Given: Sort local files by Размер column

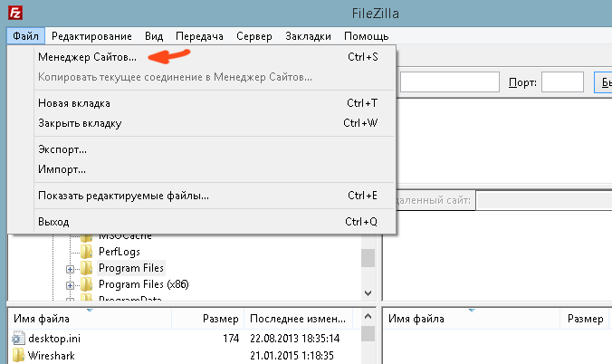Looking at the screenshot, I should 207,319.
